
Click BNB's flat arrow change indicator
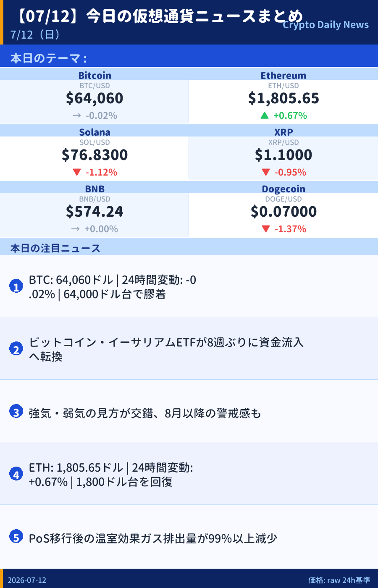76,229
